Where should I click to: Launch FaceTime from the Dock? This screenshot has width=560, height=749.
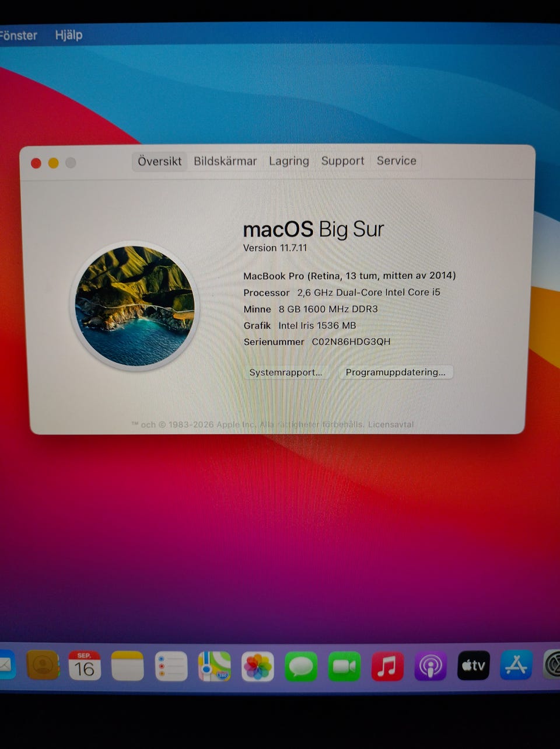[344, 666]
